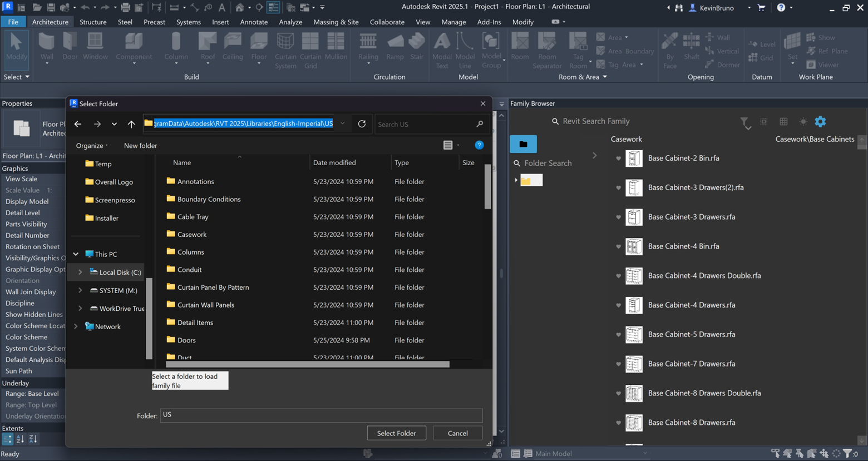Cancel the Select Folder dialog
This screenshot has width=868, height=461.
(457, 433)
